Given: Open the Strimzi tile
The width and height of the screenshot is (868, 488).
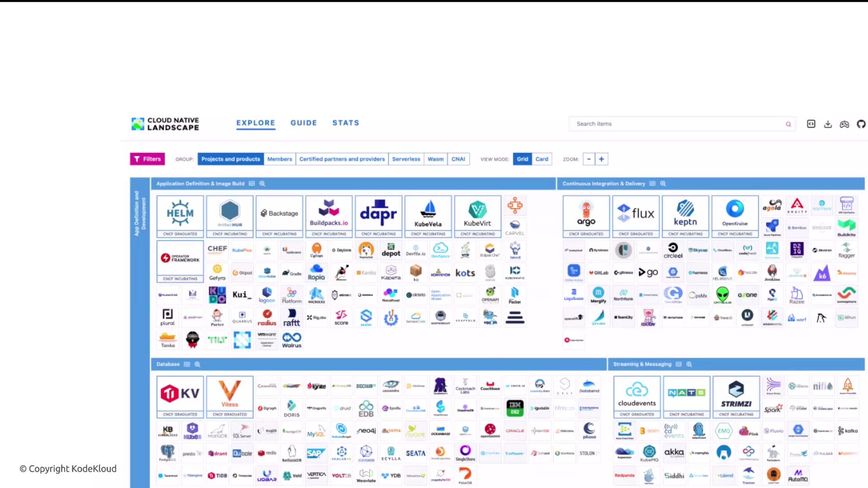Looking at the screenshot, I should 736,397.
